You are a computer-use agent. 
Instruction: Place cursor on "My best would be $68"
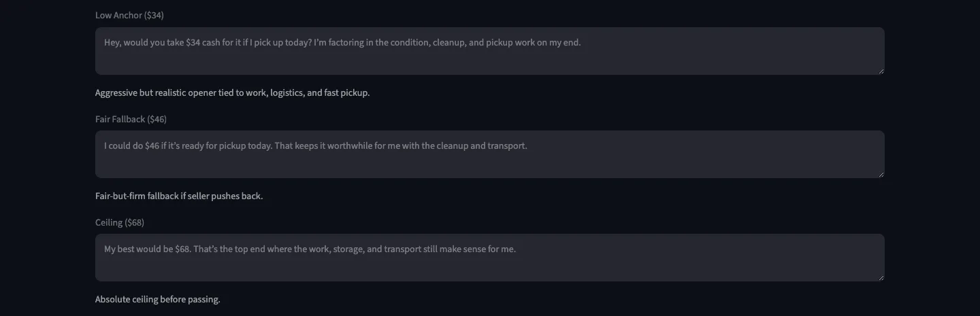(147, 249)
